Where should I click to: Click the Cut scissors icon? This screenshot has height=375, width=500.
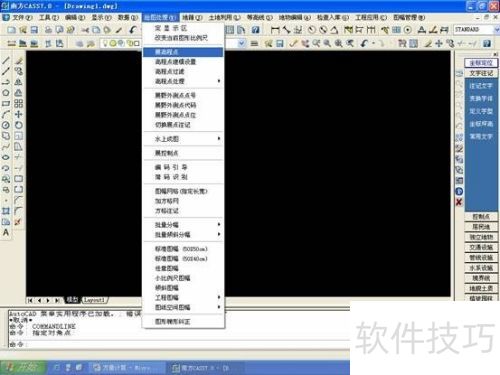pyautogui.click(x=85, y=30)
